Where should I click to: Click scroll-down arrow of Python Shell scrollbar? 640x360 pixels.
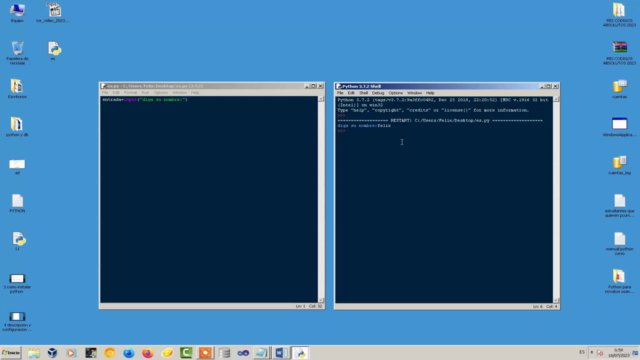click(556, 300)
